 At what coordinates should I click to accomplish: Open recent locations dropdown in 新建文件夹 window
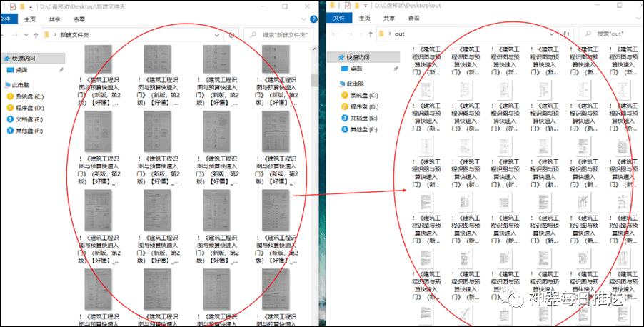pyautogui.click(x=26, y=35)
